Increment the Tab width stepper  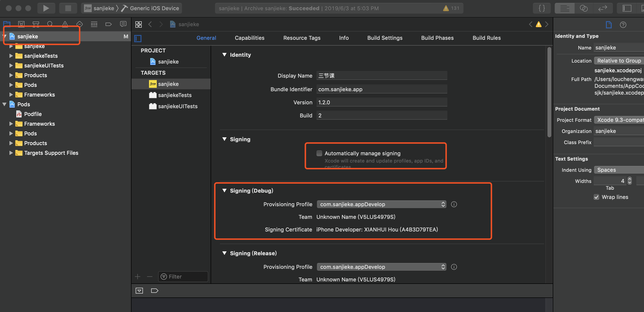pyautogui.click(x=629, y=179)
